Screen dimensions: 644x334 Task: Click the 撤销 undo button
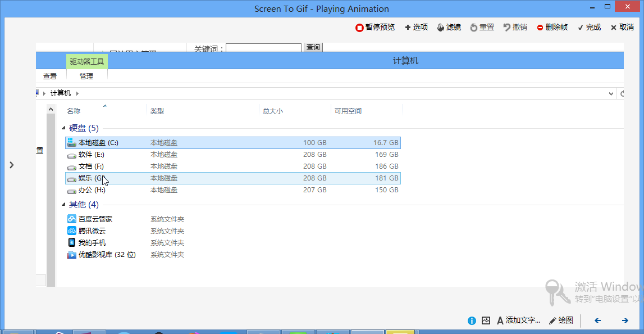[515, 28]
